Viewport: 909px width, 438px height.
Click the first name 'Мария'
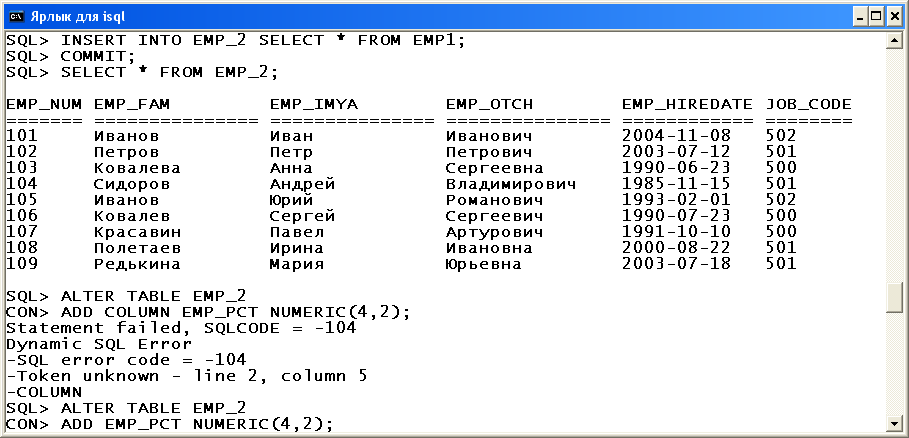click(297, 265)
